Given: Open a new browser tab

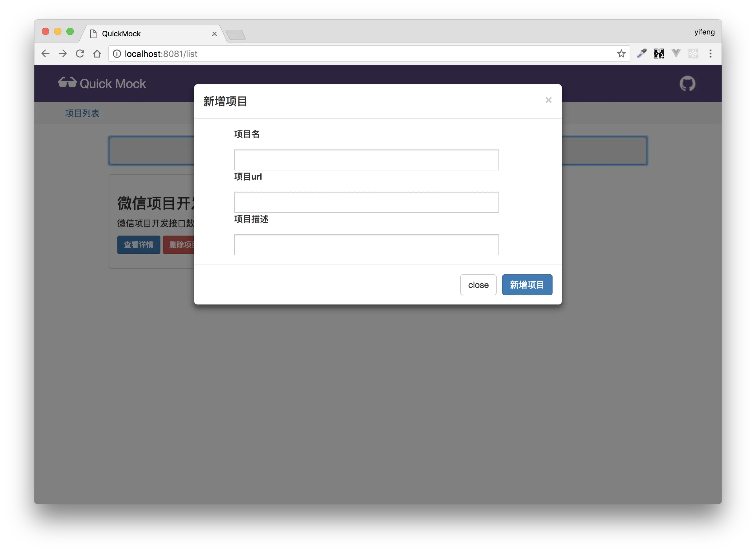Looking at the screenshot, I should pos(235,34).
